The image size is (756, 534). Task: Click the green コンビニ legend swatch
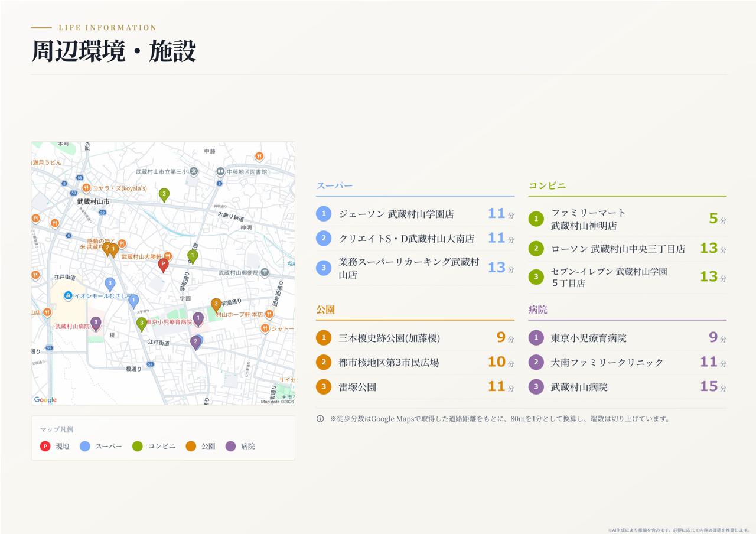click(138, 446)
